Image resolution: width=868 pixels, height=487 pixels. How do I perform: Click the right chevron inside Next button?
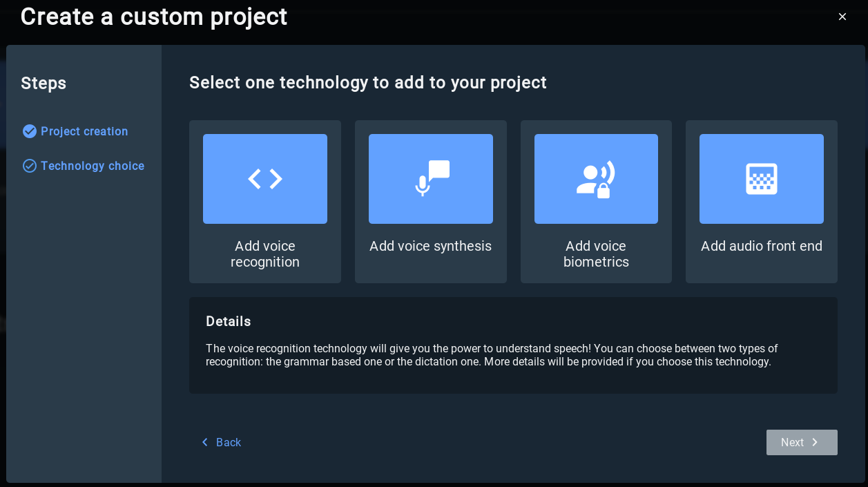pos(815,442)
